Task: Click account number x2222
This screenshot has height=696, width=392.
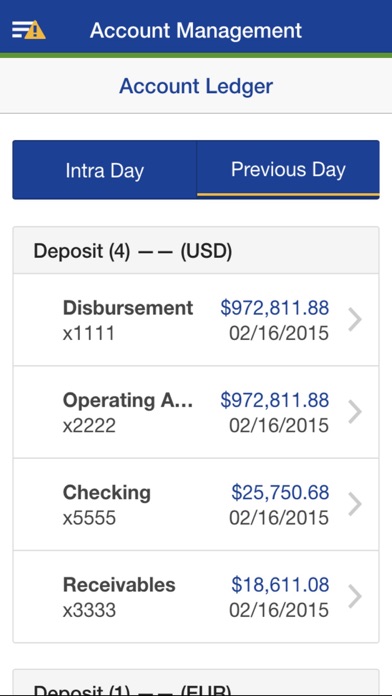Action: 89,425
